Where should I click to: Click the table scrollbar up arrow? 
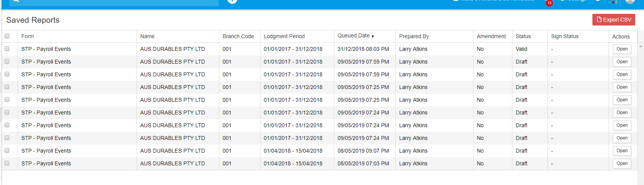641,46
